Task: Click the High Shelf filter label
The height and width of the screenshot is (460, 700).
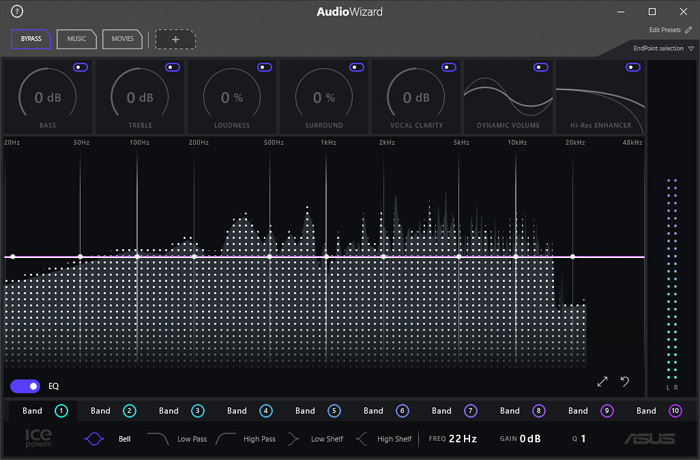Action: [x=394, y=439]
